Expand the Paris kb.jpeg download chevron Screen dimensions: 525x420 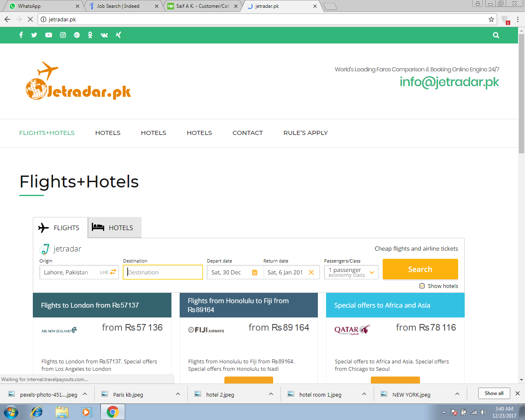(x=178, y=393)
